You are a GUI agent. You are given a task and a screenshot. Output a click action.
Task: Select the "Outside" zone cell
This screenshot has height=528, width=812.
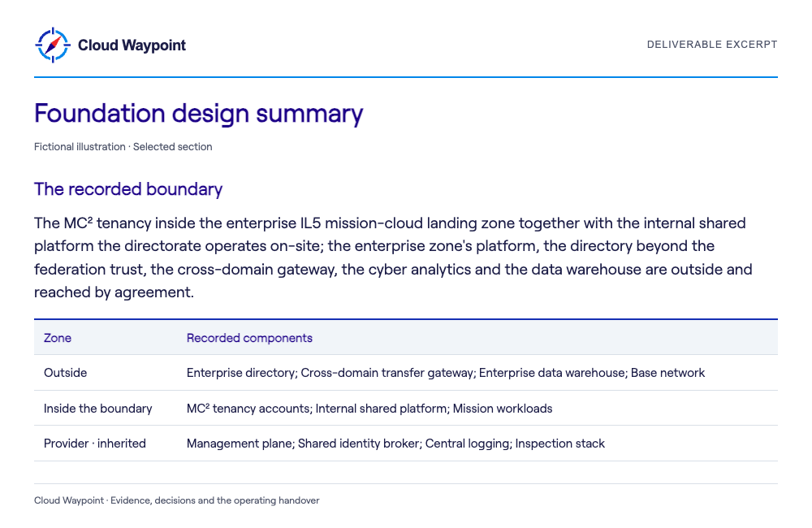(65, 373)
